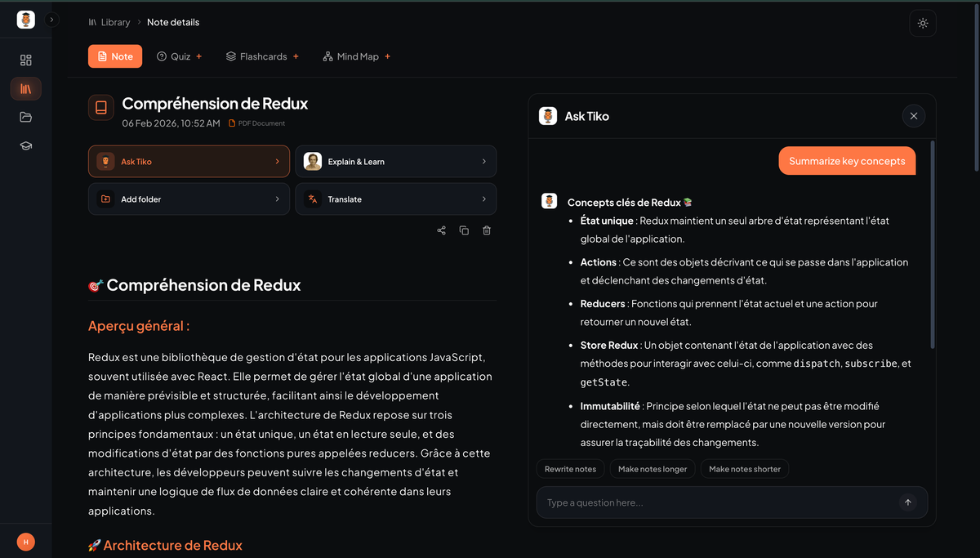Click the chat panel scrollbar
The width and height of the screenshot is (980, 558).
932,245
